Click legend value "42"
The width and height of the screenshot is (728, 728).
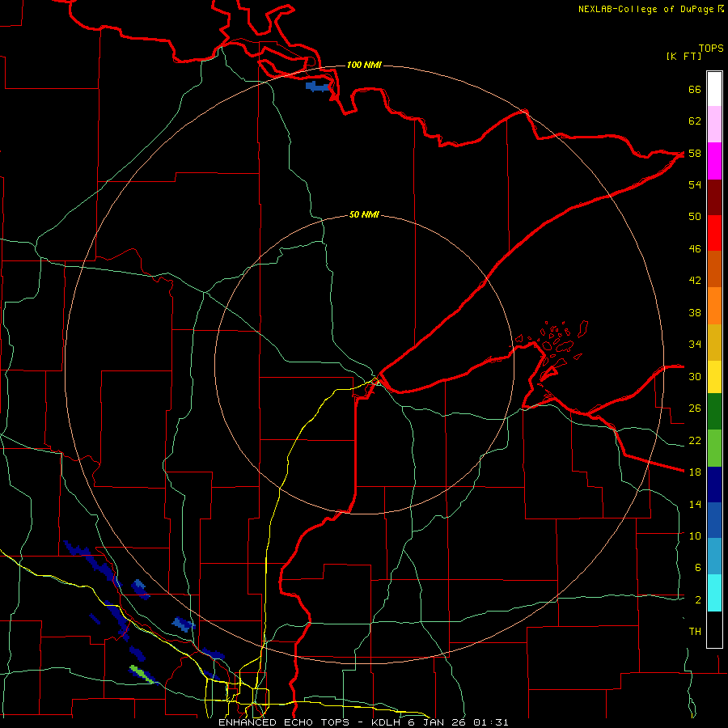695,281
